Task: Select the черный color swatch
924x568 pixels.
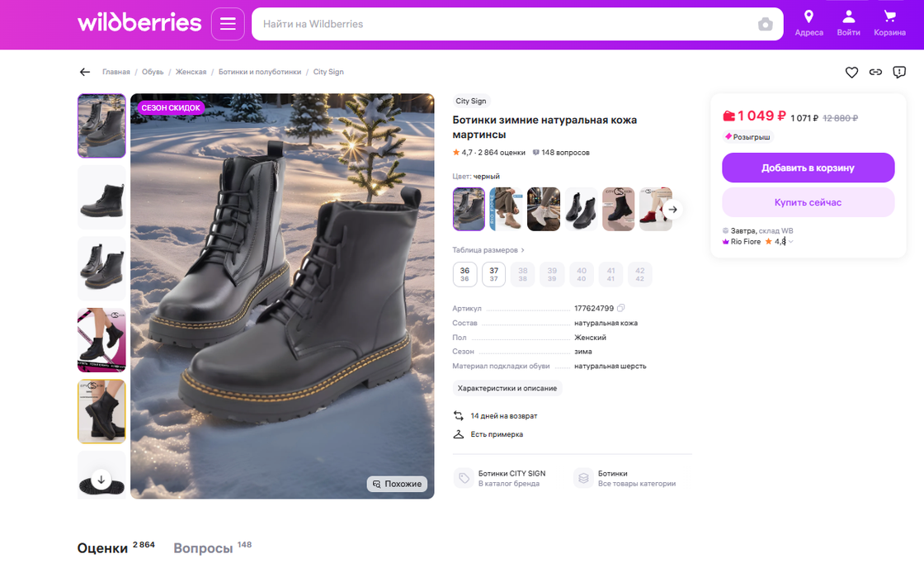Action: pos(469,209)
